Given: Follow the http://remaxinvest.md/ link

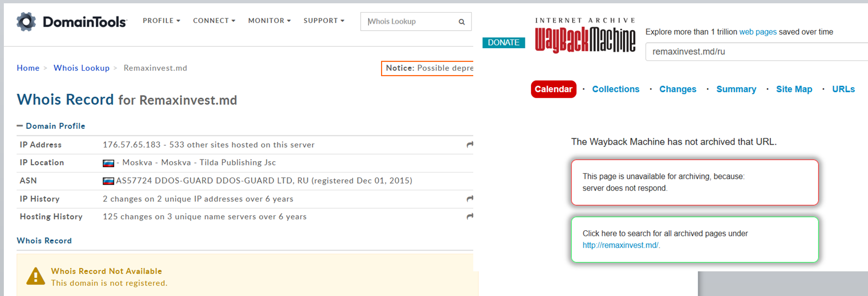Looking at the screenshot, I should pos(621,245).
